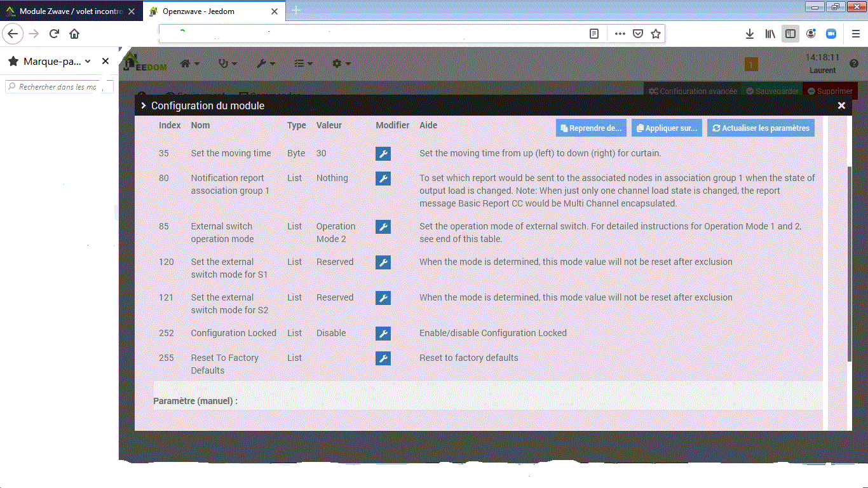868x488 pixels.
Task: Close the bookmarks sidebar
Action: click(105, 62)
